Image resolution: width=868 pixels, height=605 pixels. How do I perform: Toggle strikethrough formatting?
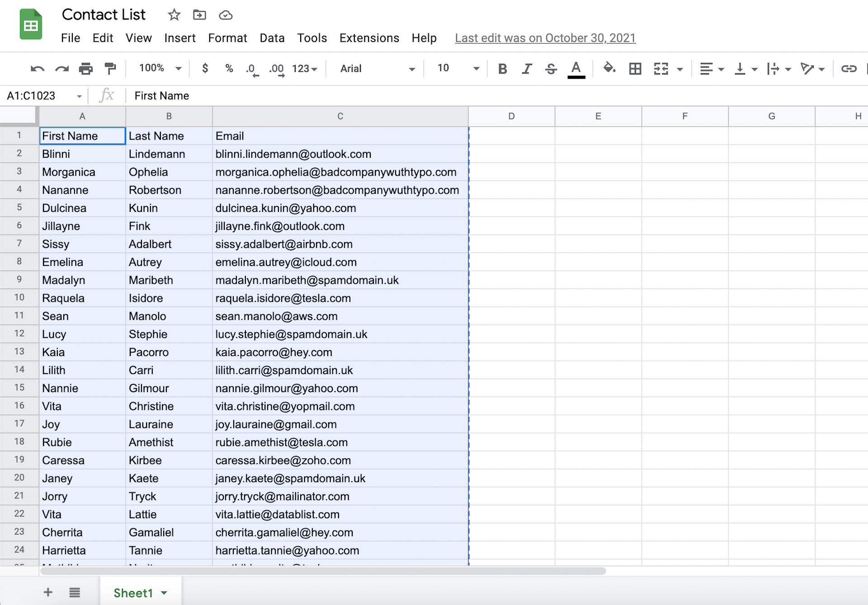551,68
